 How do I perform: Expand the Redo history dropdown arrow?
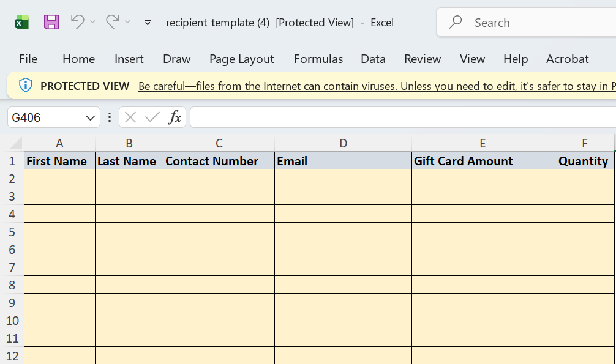tap(127, 22)
